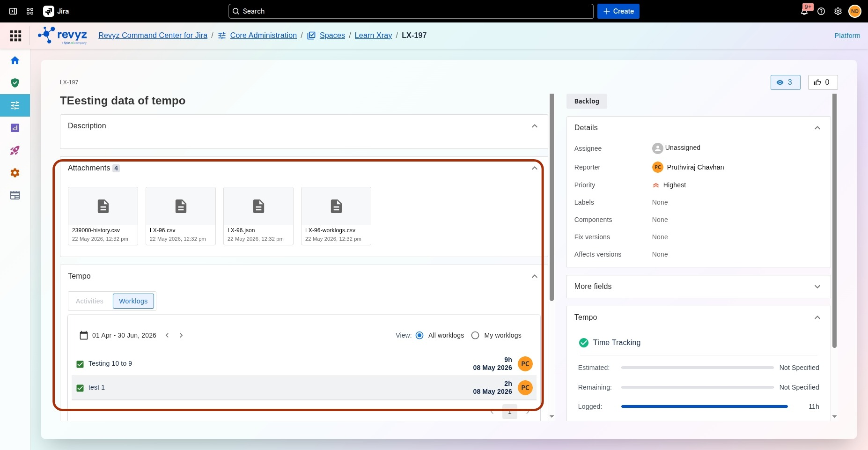Click the issue content vertical scrollbar

[x=552, y=197]
